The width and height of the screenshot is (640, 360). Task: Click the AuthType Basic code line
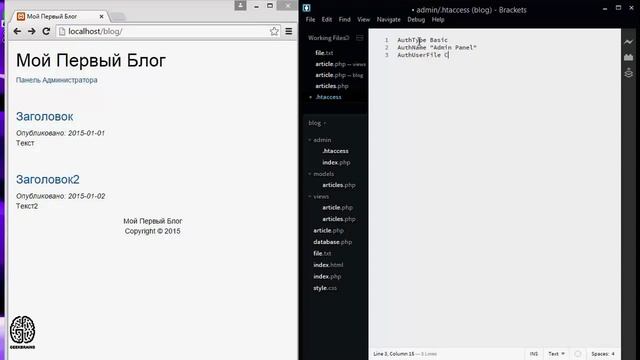[x=422, y=40]
